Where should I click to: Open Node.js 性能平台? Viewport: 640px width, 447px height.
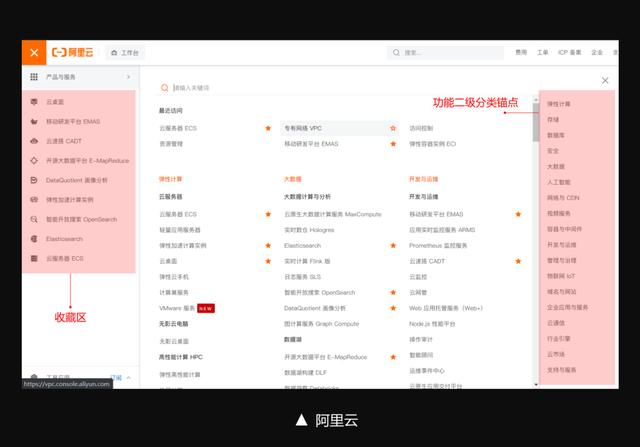[x=432, y=324]
